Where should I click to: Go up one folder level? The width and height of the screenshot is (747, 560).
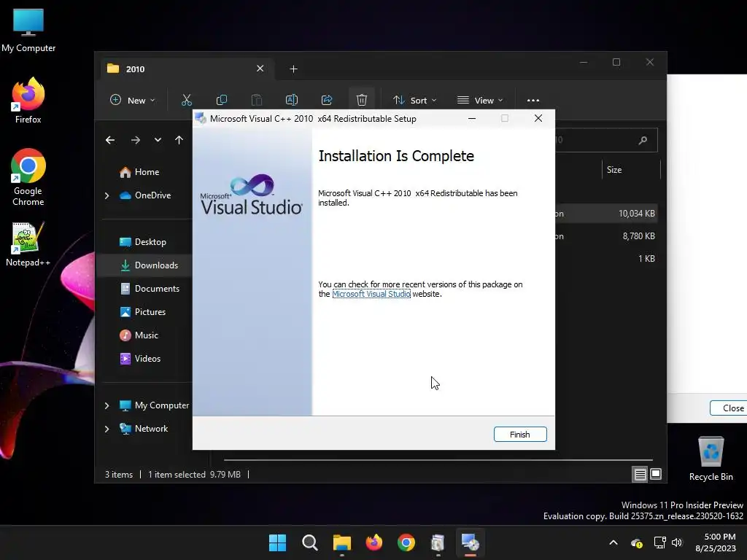pyautogui.click(x=179, y=140)
